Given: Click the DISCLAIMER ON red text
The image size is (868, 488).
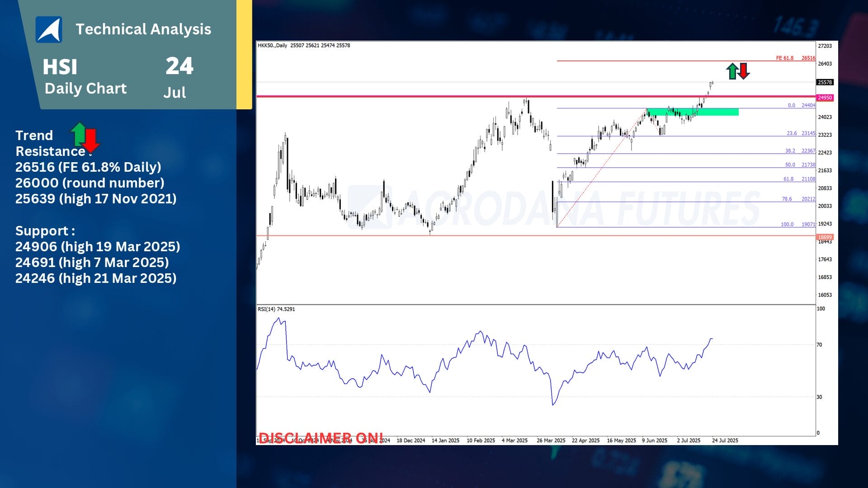Looking at the screenshot, I should pos(320,437).
